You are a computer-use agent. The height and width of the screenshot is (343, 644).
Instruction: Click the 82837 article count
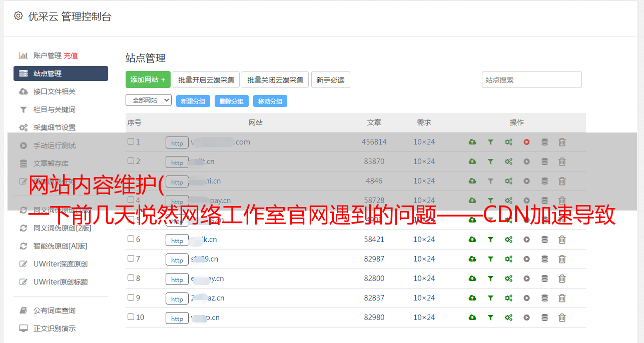coord(374,298)
